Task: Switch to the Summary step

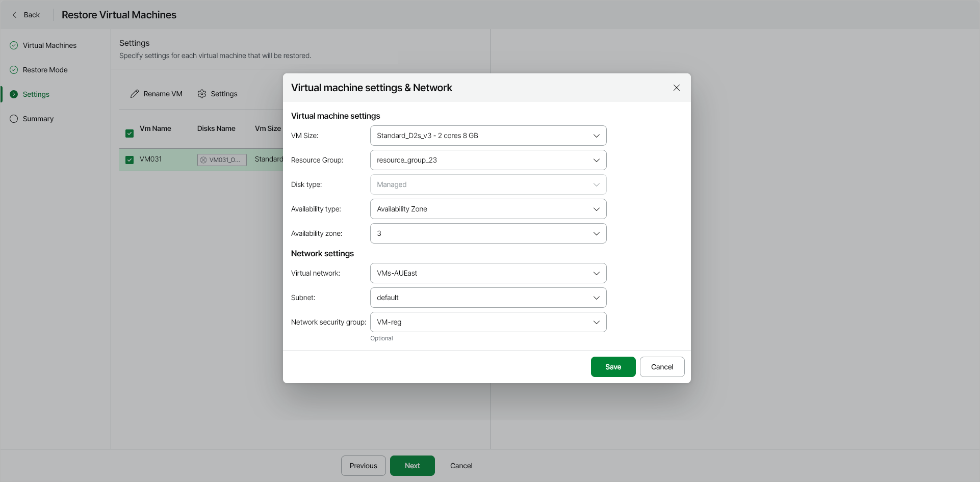Action: (x=37, y=118)
